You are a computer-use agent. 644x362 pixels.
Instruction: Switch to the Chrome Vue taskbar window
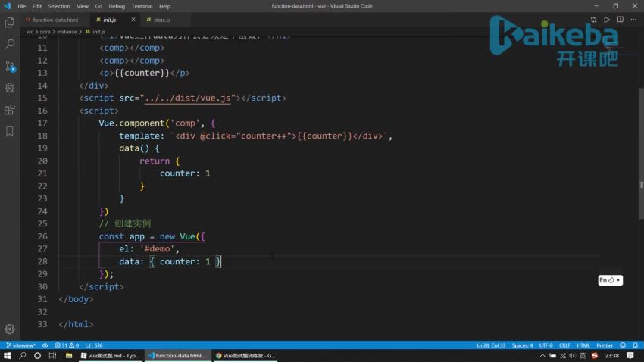click(x=245, y=356)
